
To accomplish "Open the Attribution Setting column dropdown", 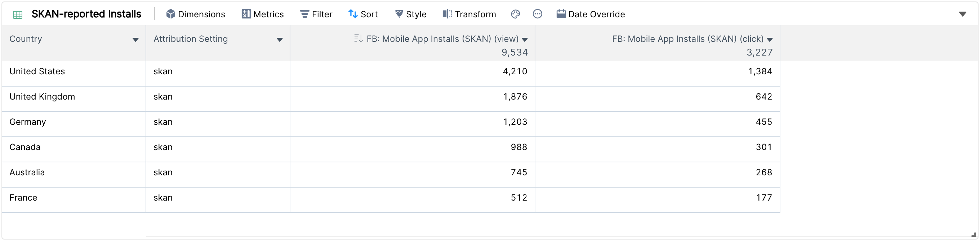I will [x=280, y=40].
